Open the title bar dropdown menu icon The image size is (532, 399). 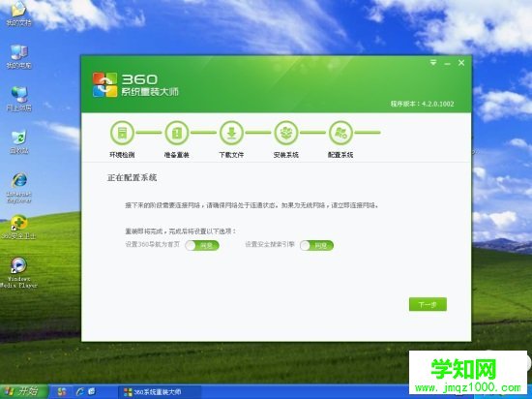pos(433,63)
